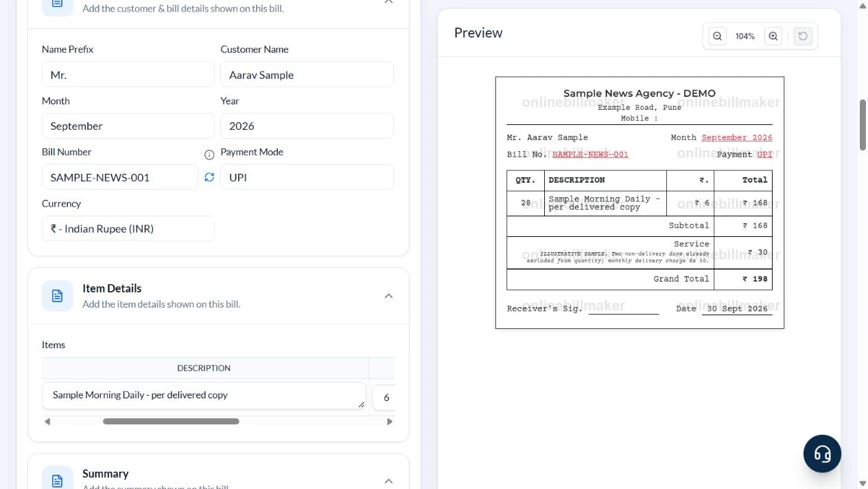
Task: Click the Item Details document icon
Action: 58,295
